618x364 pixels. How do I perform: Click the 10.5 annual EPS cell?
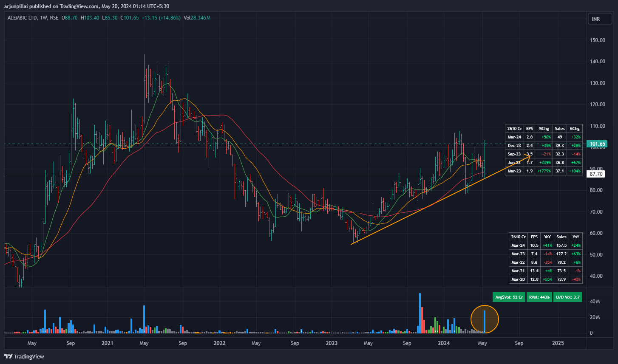pyautogui.click(x=534, y=245)
